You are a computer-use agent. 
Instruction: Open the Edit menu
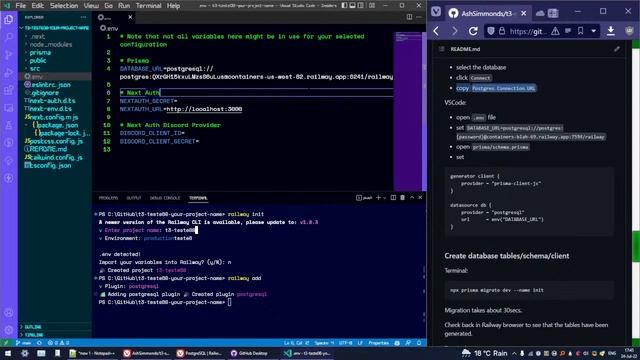click(38, 6)
